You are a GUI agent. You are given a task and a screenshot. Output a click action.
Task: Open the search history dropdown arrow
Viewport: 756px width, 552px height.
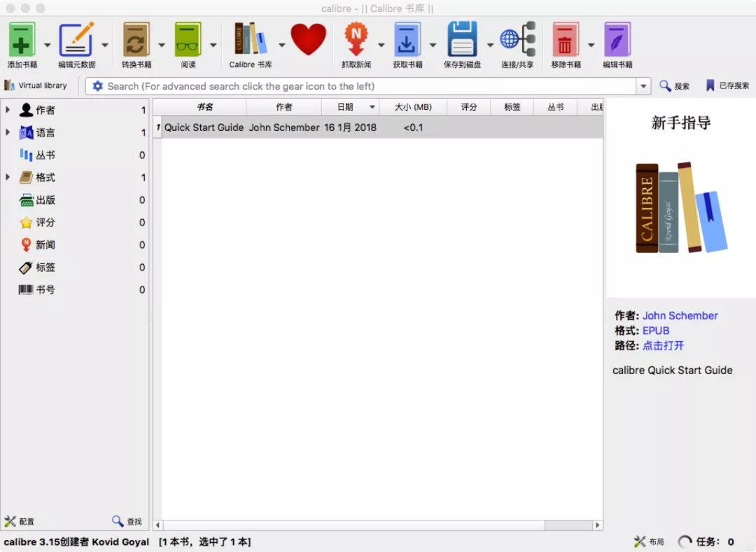(x=644, y=86)
